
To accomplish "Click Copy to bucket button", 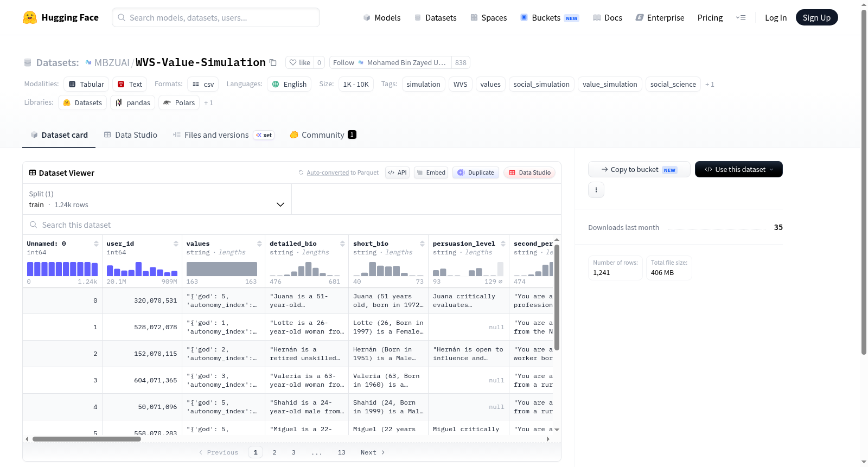I will coord(639,169).
